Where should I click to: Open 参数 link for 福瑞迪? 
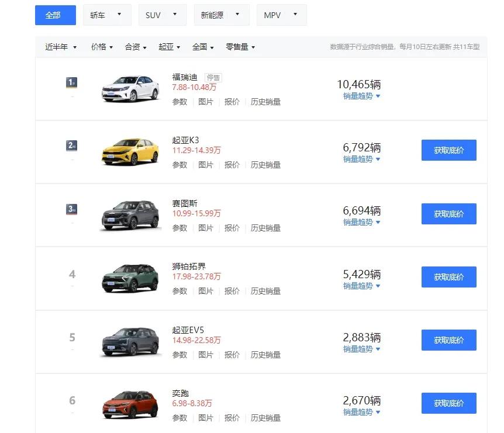click(179, 102)
